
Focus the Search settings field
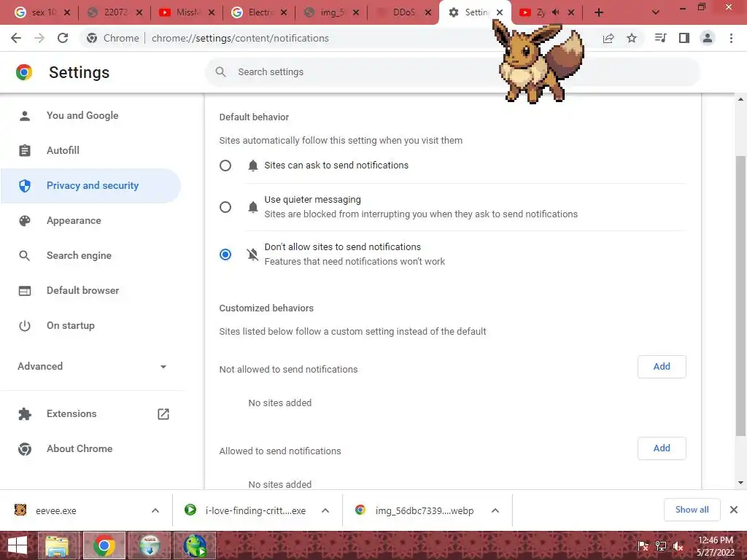tap(452, 72)
